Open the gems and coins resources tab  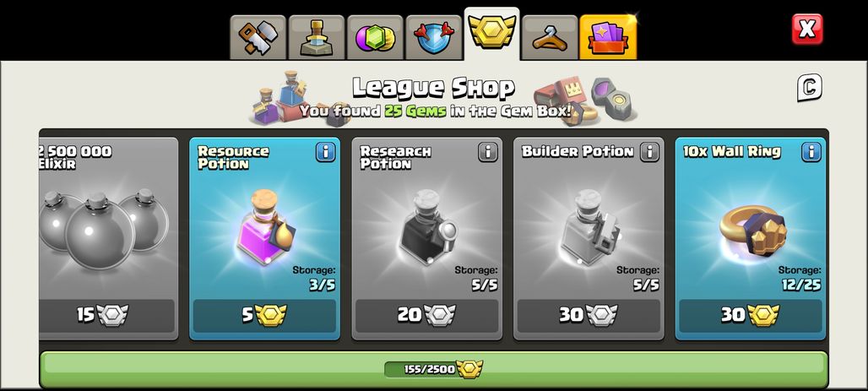click(x=376, y=38)
